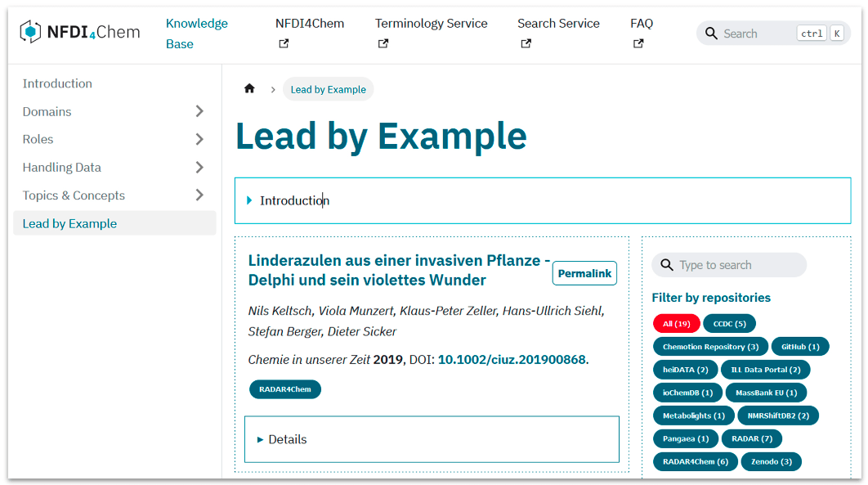
Task: Open Search Service nav link
Action: coord(558,23)
